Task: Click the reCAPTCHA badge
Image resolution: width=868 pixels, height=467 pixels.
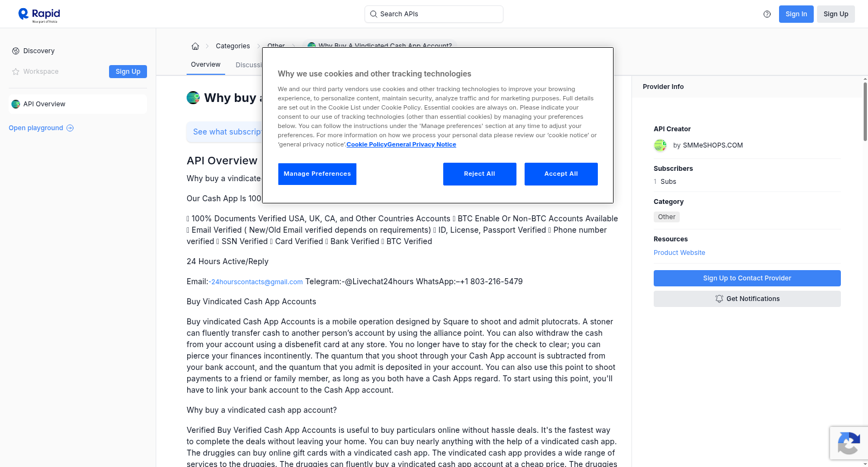Action: (848, 443)
